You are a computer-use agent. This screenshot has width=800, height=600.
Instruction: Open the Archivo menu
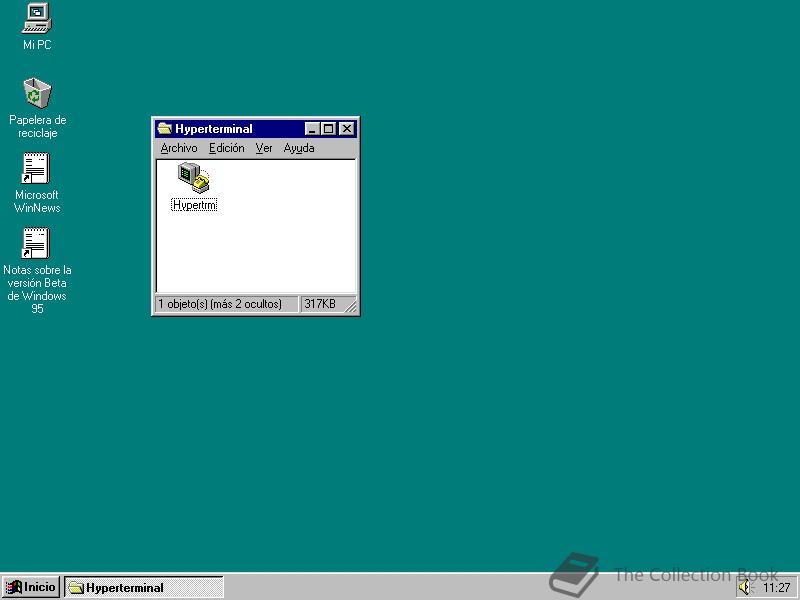click(x=179, y=148)
